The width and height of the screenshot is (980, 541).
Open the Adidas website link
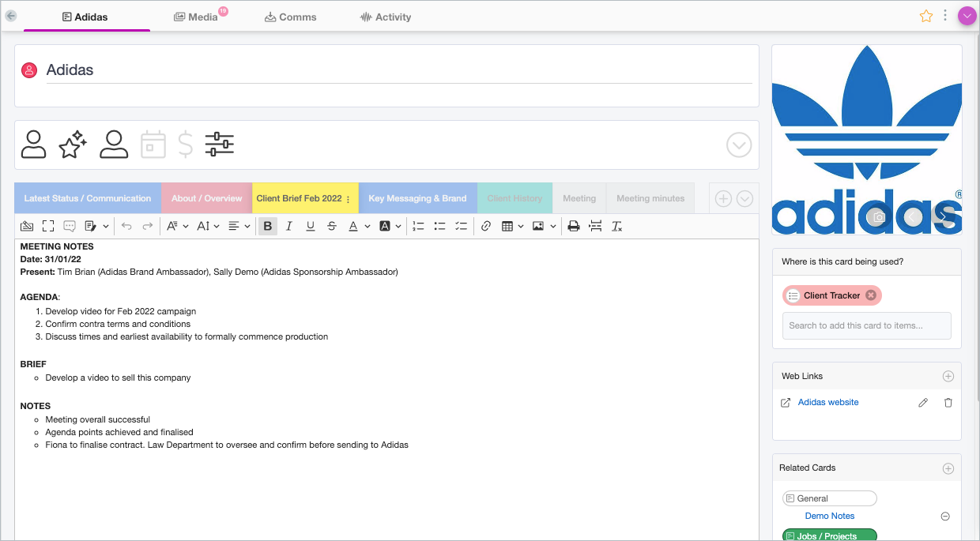(x=827, y=403)
